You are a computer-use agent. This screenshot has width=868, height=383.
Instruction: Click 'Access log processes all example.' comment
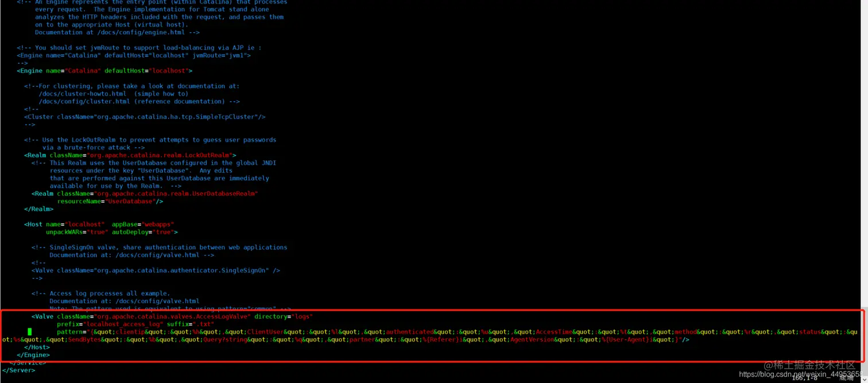110,293
